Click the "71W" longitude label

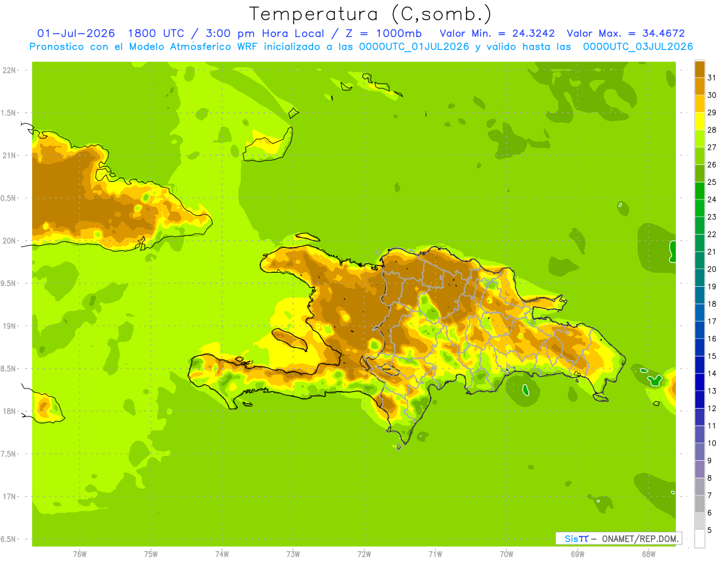coord(435,554)
